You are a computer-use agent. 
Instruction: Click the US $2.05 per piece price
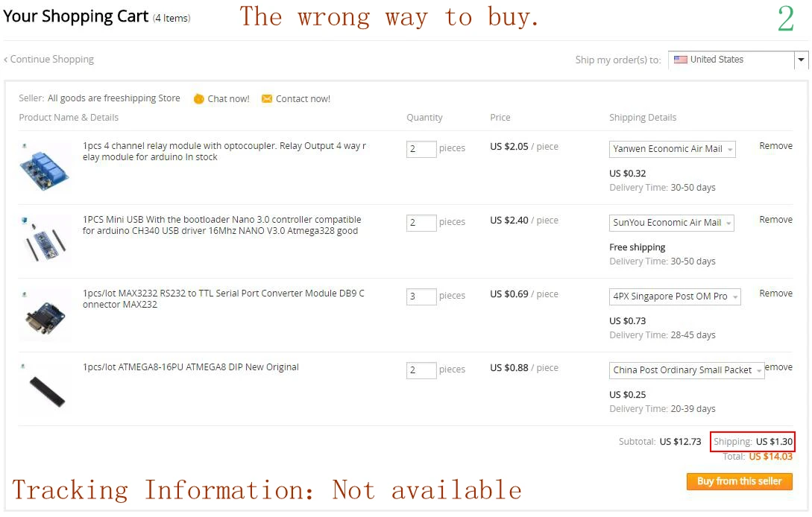(x=509, y=147)
